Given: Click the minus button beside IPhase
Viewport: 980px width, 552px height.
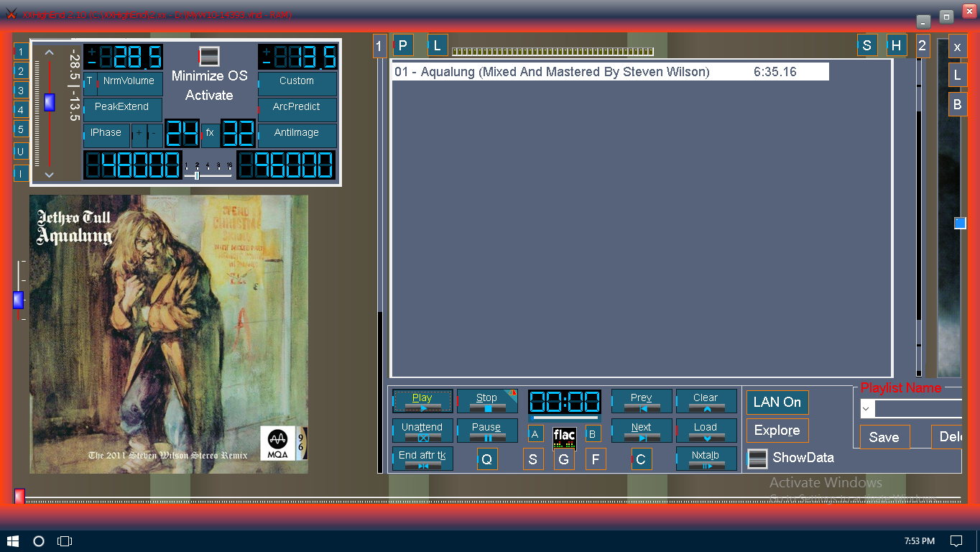Looking at the screenshot, I should pyautogui.click(x=155, y=135).
